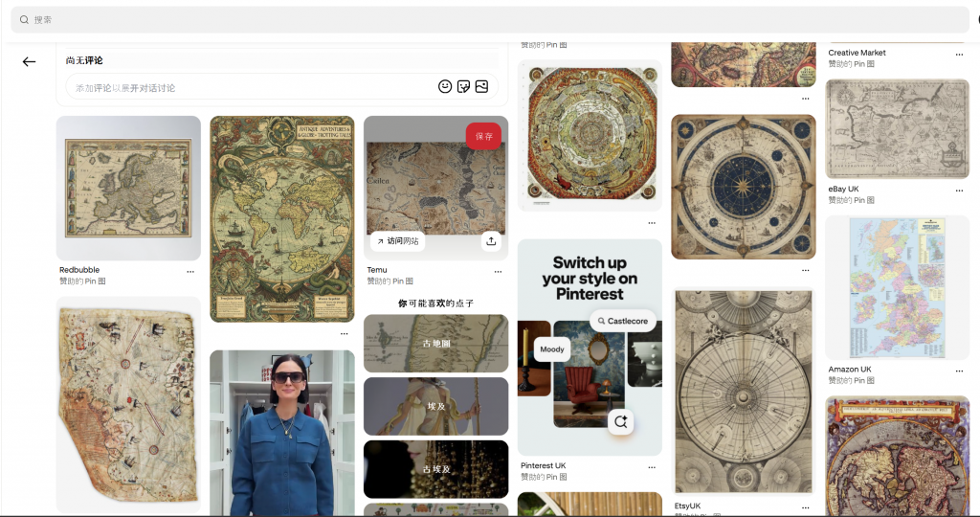The width and height of the screenshot is (980, 517).
Task: Open more options for Amazon UK pin
Action: pos(959,371)
